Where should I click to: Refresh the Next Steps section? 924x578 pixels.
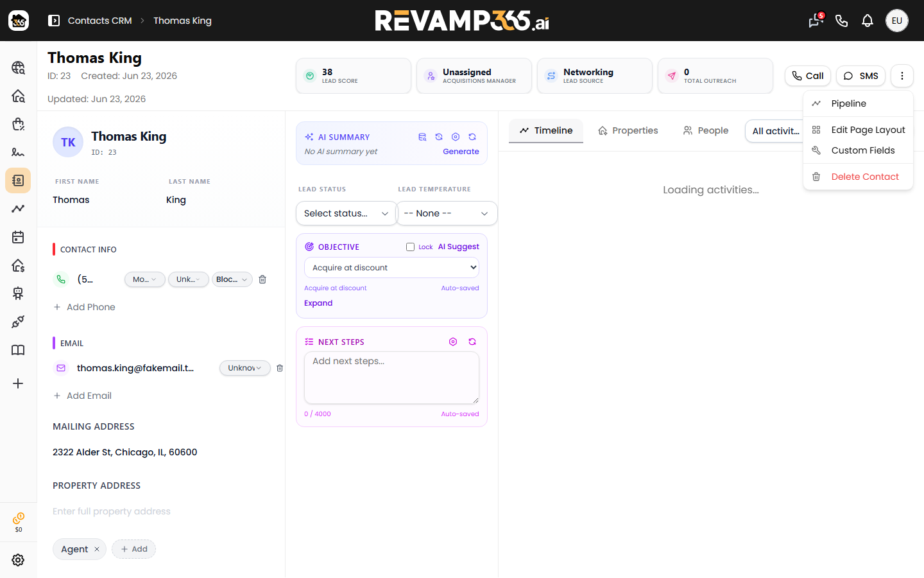tap(472, 342)
